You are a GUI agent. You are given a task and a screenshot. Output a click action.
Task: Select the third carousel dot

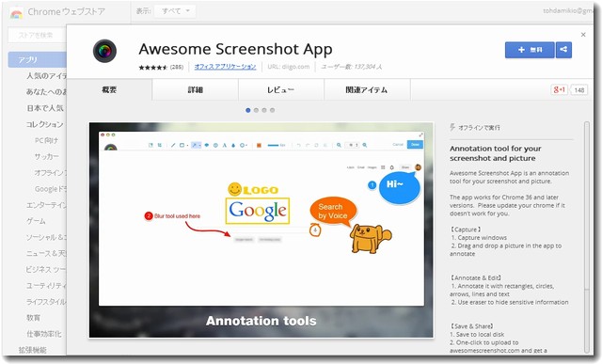pyautogui.click(x=264, y=110)
